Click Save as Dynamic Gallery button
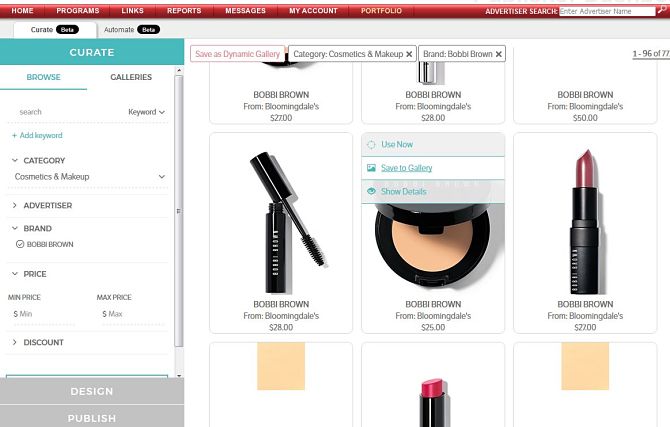The width and height of the screenshot is (670, 427). point(238,54)
